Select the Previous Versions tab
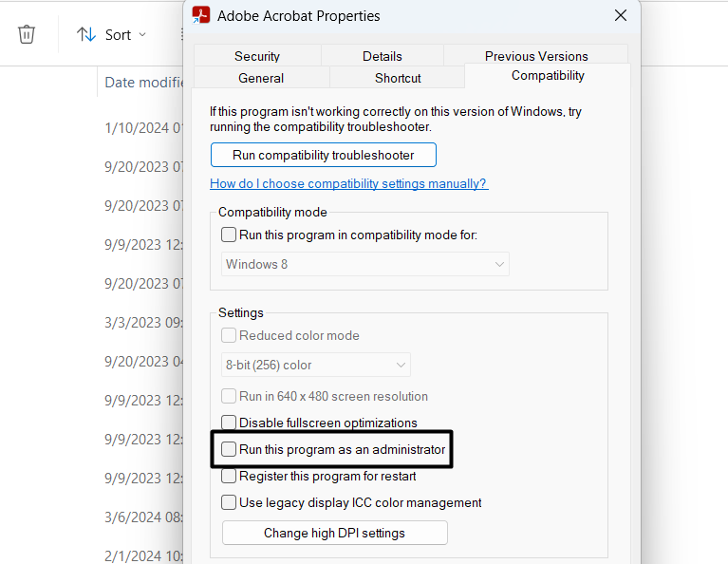The height and width of the screenshot is (564, 728). click(x=536, y=56)
